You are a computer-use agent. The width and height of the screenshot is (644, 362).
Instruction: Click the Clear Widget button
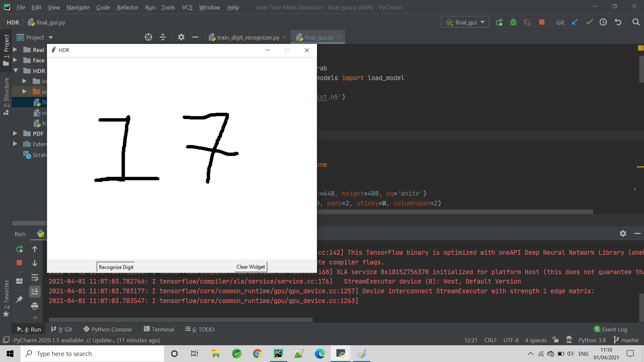(x=251, y=267)
